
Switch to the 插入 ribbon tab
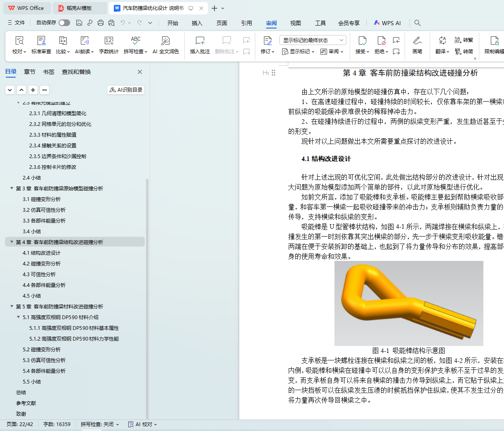[x=197, y=23]
